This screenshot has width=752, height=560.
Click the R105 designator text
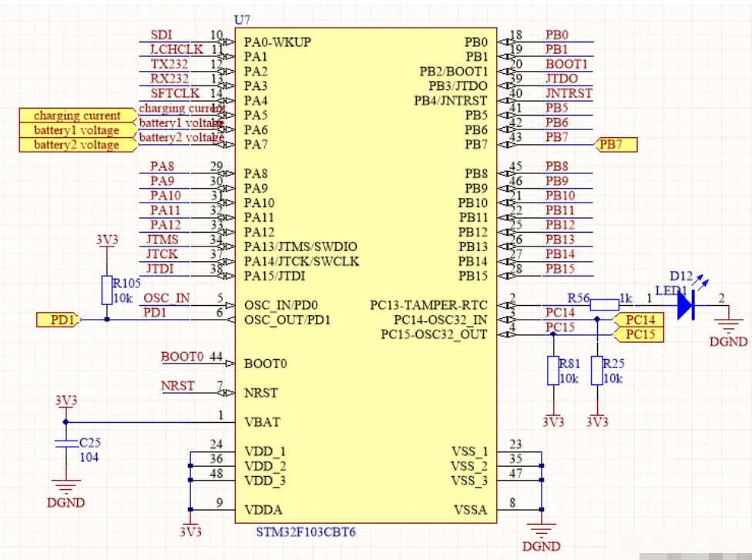pyautogui.click(x=126, y=283)
